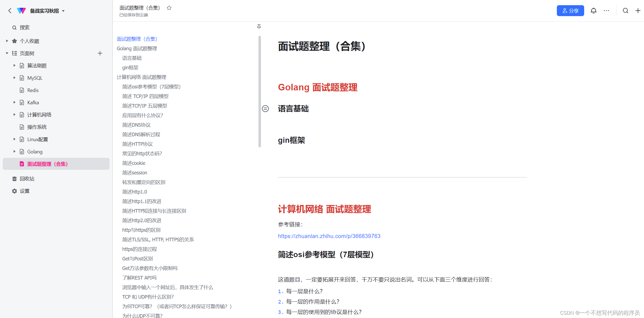Expand the 算法刷题 page tree node
The image size is (644, 318).
pyautogui.click(x=14, y=66)
